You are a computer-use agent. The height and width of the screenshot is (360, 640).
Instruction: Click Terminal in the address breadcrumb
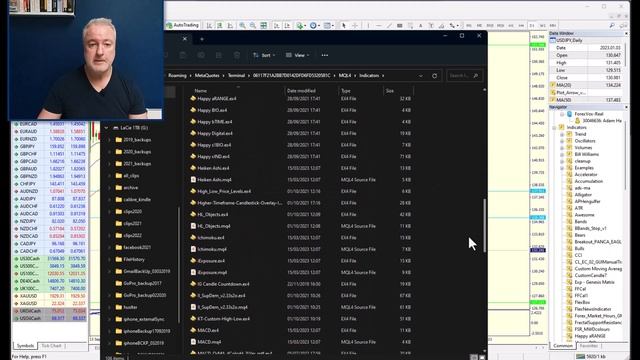(x=236, y=76)
